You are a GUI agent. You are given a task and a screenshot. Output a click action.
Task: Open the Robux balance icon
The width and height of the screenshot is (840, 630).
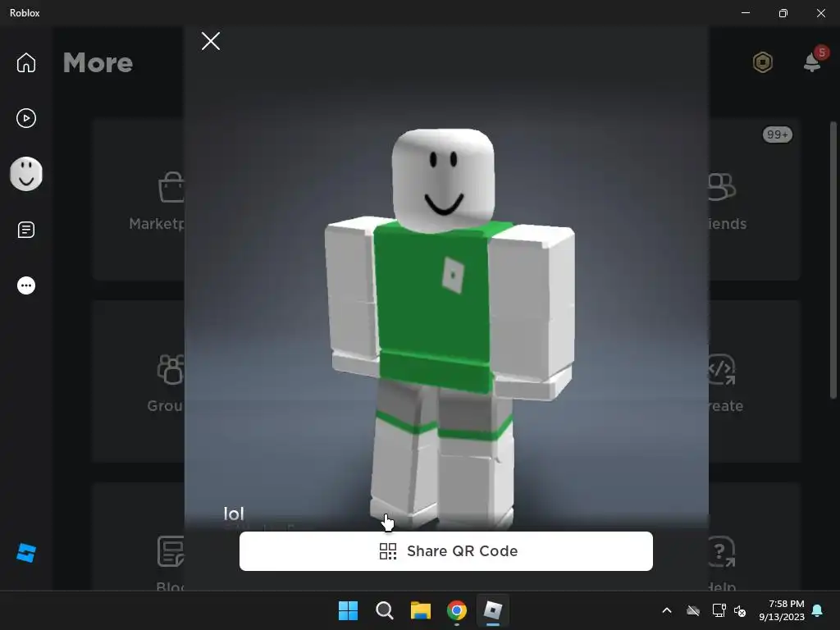[x=762, y=62]
